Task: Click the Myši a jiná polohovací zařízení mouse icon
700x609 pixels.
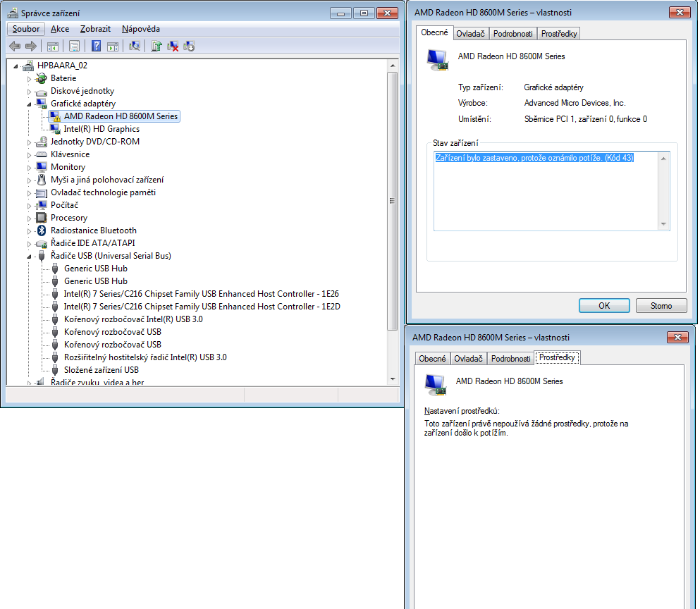Action: (42, 180)
